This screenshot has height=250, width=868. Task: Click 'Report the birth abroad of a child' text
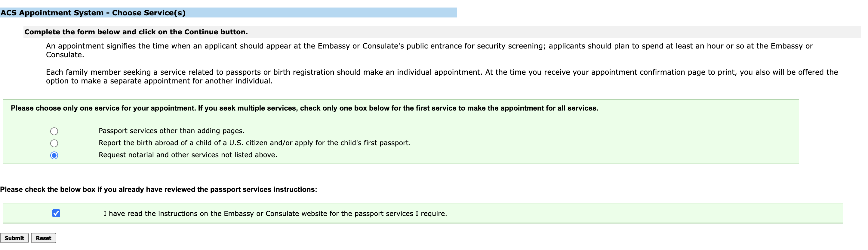click(x=254, y=143)
